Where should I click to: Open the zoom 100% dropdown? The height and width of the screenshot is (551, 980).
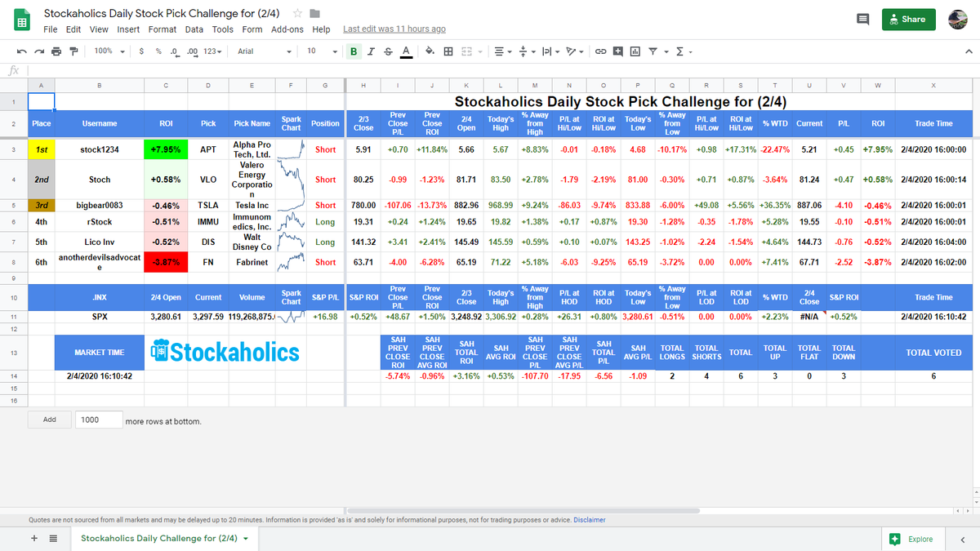click(109, 51)
